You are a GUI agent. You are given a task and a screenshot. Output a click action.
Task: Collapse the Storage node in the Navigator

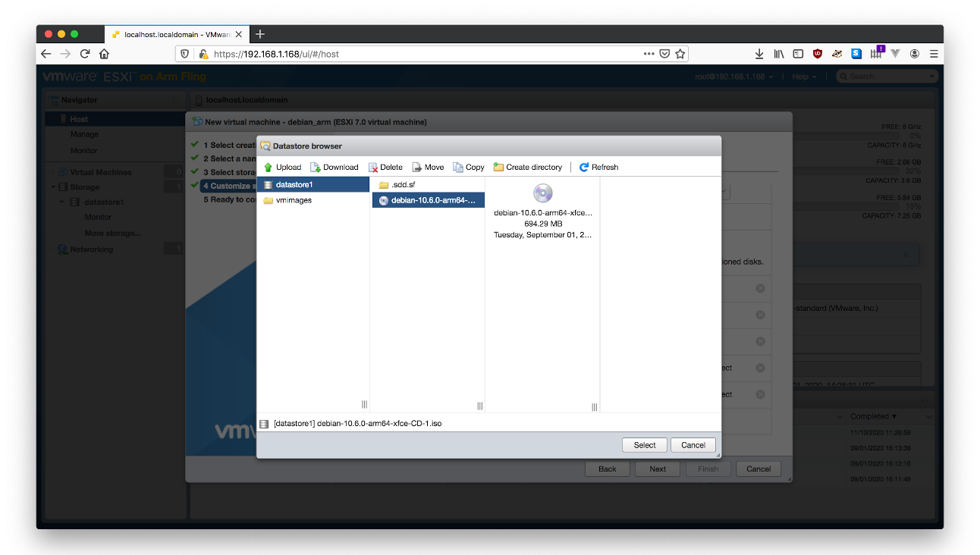[x=53, y=187]
